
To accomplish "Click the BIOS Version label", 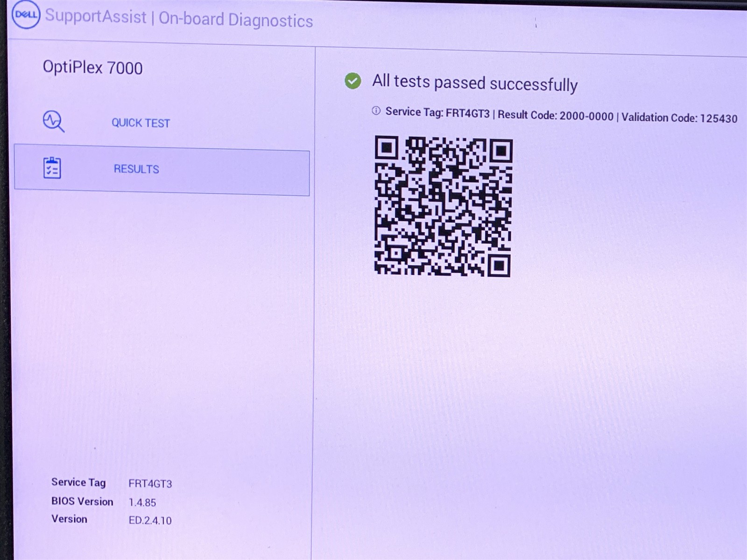I will pyautogui.click(x=82, y=501).
